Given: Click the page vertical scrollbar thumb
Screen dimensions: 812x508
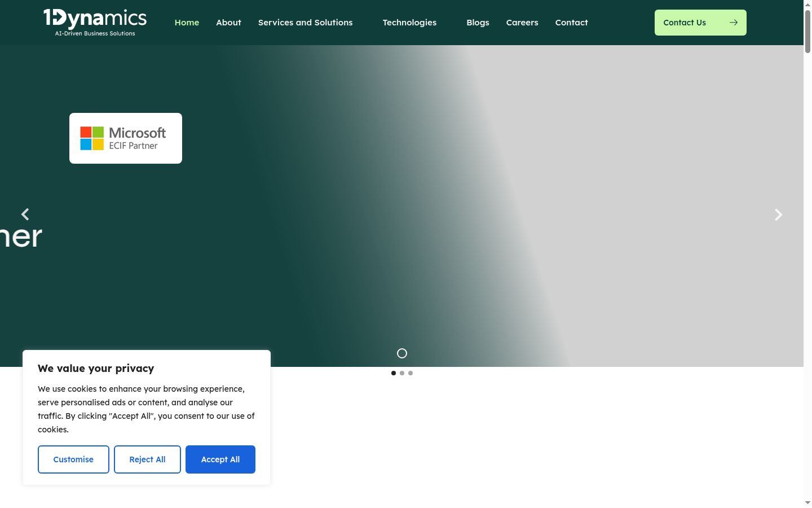Looking at the screenshot, I should (x=807, y=32).
